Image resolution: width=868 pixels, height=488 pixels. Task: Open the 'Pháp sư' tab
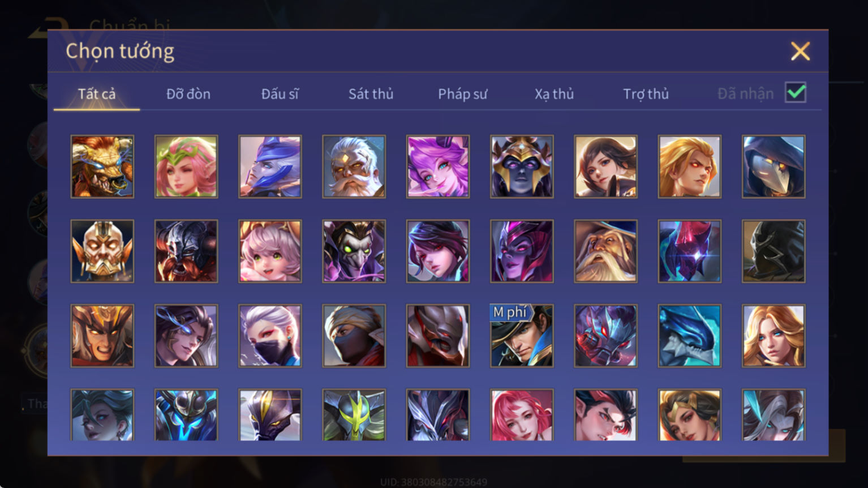[462, 94]
